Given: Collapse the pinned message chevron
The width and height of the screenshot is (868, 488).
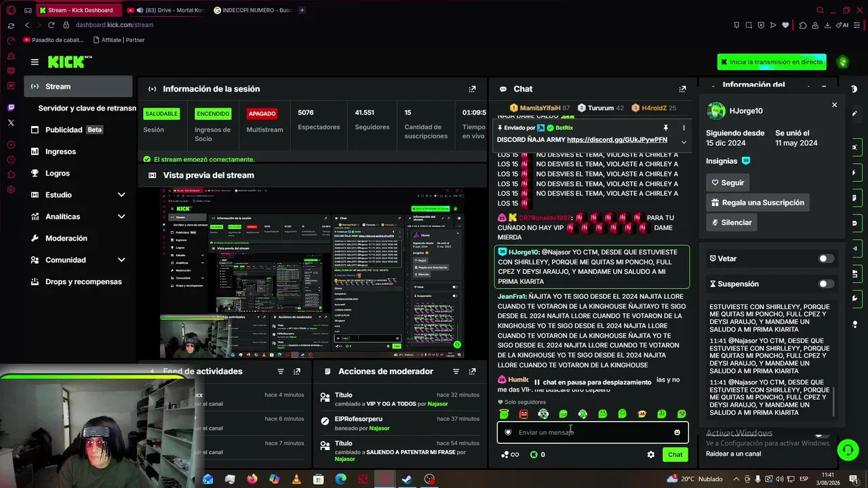Looking at the screenshot, I should coord(684,142).
